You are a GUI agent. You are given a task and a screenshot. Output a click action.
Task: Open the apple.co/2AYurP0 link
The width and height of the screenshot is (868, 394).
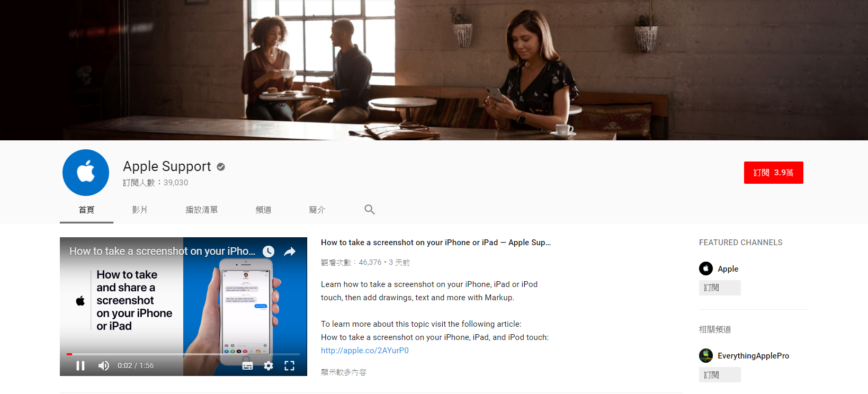(365, 351)
